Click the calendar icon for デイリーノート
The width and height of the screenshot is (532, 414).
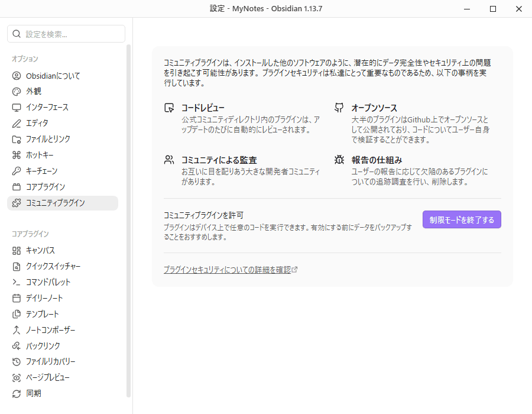(x=17, y=298)
